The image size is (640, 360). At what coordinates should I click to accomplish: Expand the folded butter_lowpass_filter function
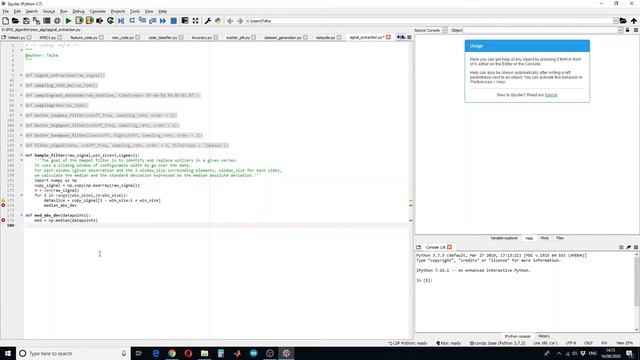click(x=22, y=115)
